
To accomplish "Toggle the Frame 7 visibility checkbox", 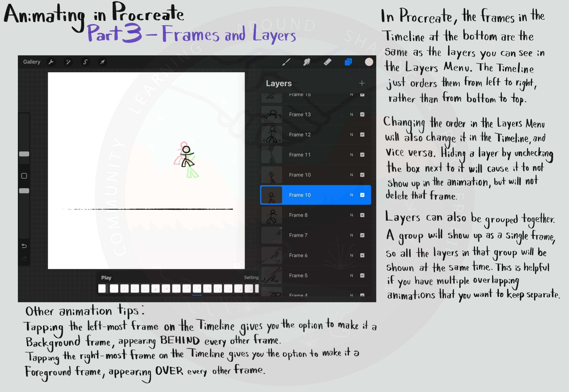I will [x=362, y=235].
